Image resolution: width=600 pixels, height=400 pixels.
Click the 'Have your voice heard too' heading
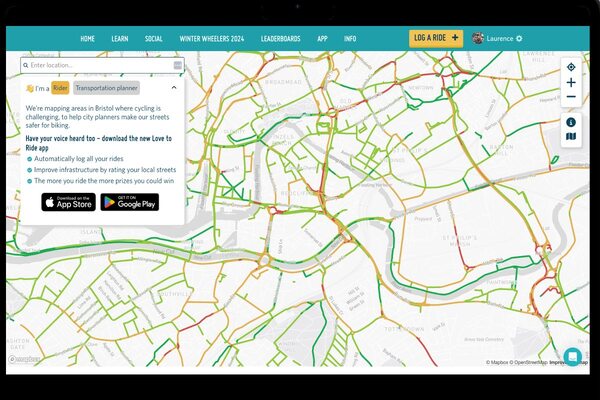tap(99, 143)
